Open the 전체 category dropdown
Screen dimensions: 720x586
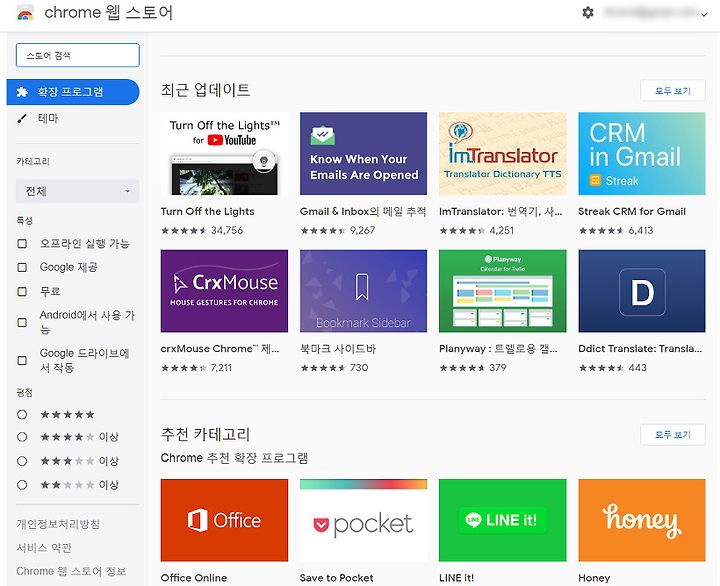click(x=78, y=191)
